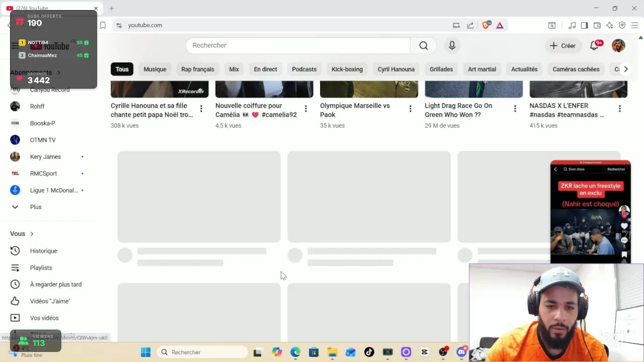Select the Rap français filter chip

pos(198,69)
